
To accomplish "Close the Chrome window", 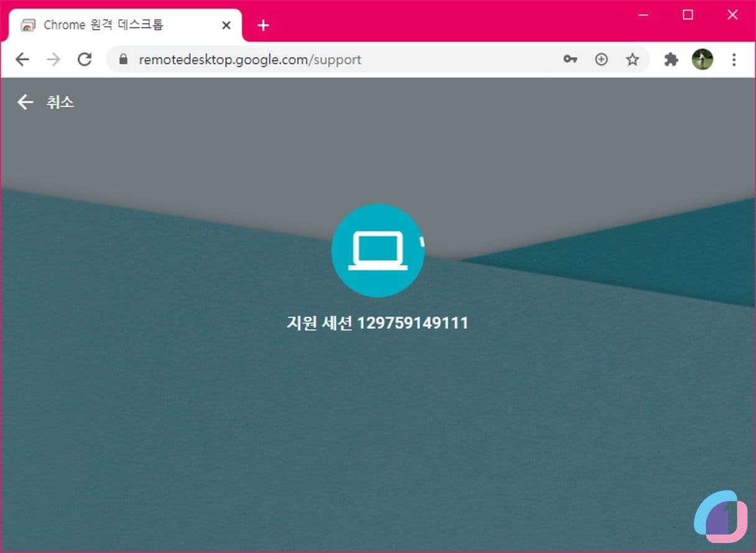I will [x=732, y=15].
